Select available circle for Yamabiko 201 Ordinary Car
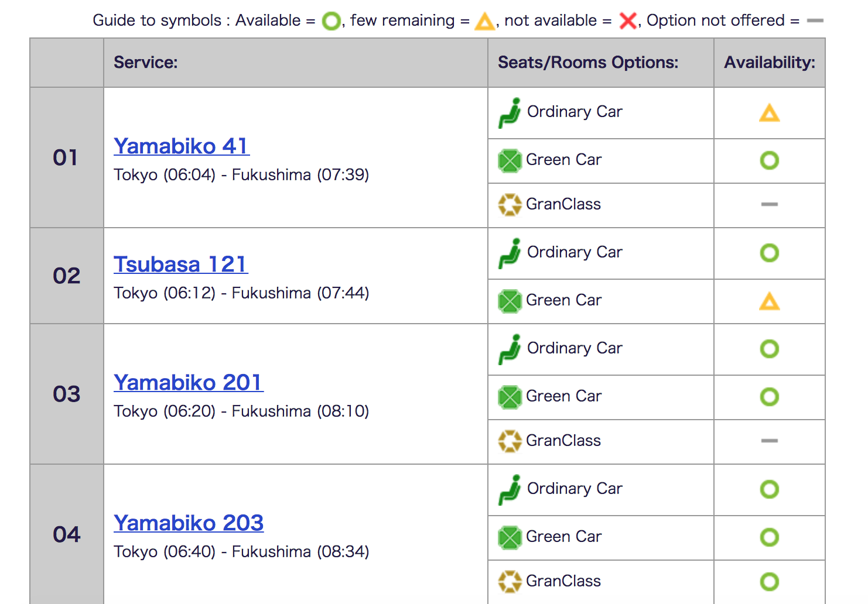The image size is (868, 604). [769, 349]
